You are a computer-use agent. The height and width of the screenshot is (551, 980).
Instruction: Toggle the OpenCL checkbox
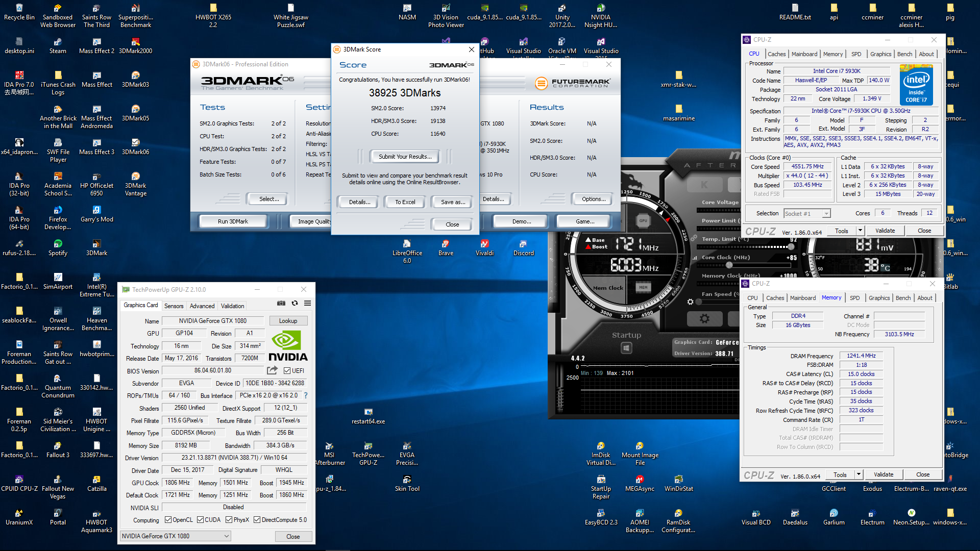tap(168, 520)
